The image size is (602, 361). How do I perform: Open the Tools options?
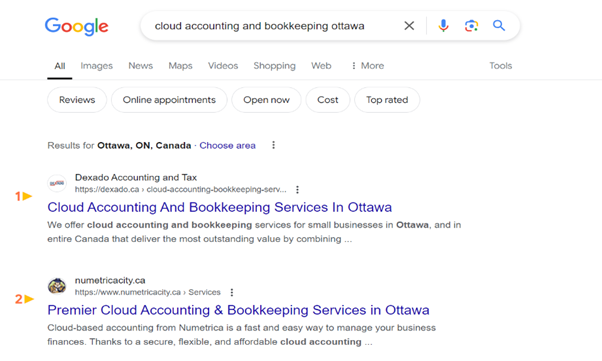500,66
